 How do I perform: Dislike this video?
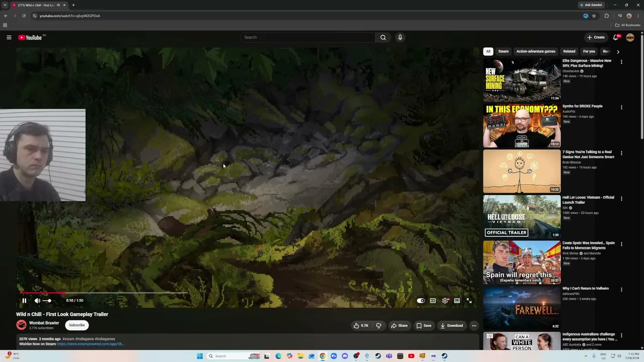pos(378,325)
